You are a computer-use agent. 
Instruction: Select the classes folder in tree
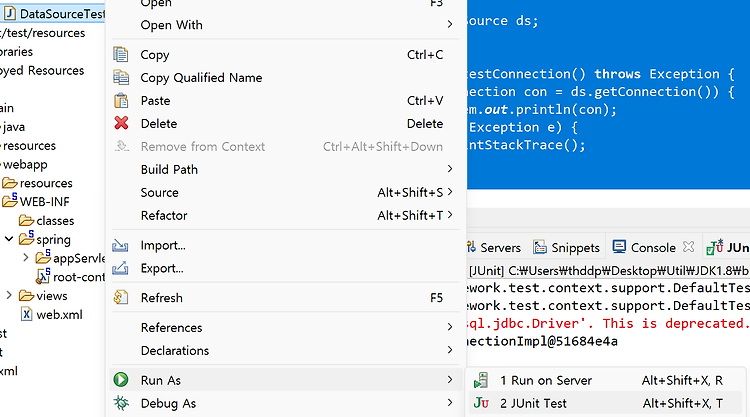[55, 220]
